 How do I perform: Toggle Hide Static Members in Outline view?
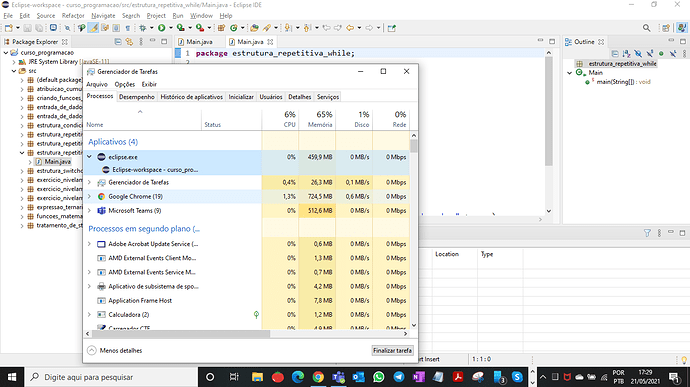650,54
